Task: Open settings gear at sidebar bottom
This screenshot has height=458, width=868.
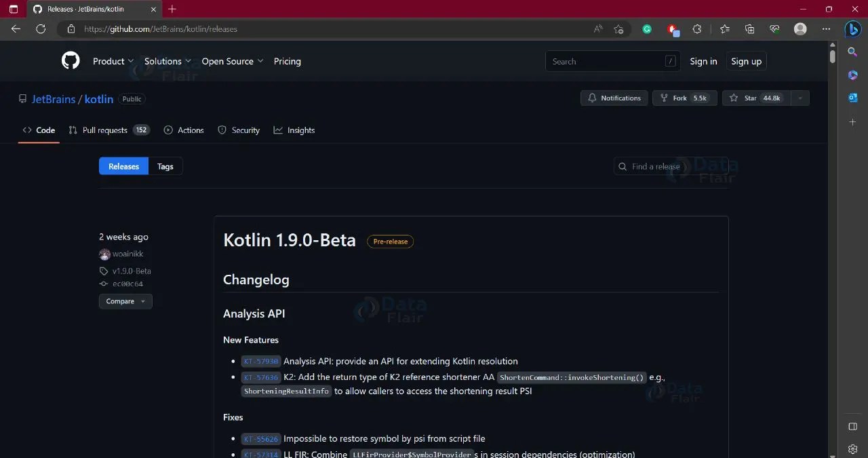Action: coord(852,449)
